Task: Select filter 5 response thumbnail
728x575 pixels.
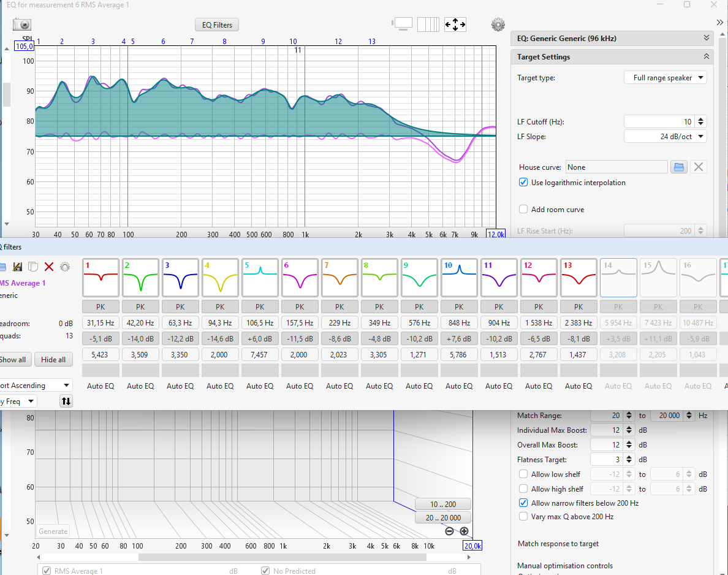Action: tap(260, 277)
